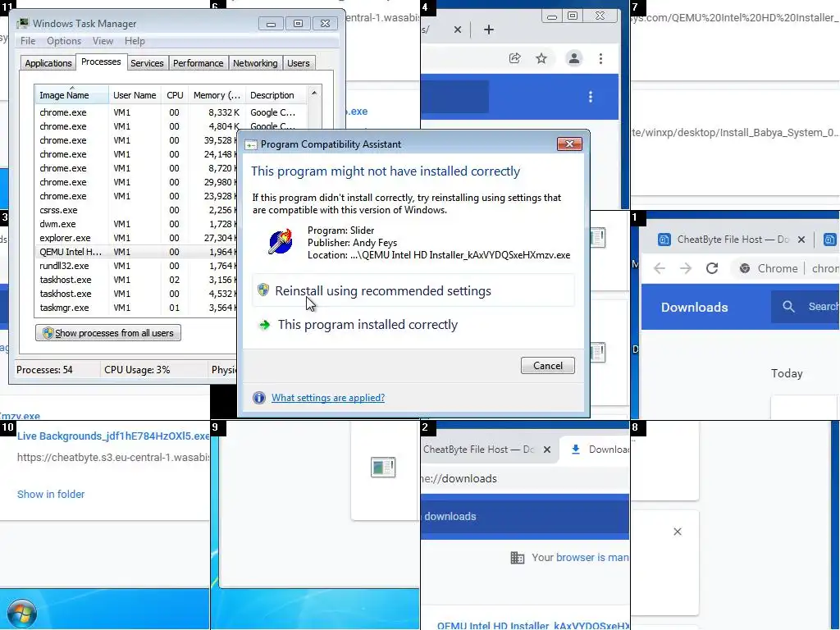This screenshot has width=840, height=630.
Task: Select the csrss.exe process row
Action: pos(137,210)
